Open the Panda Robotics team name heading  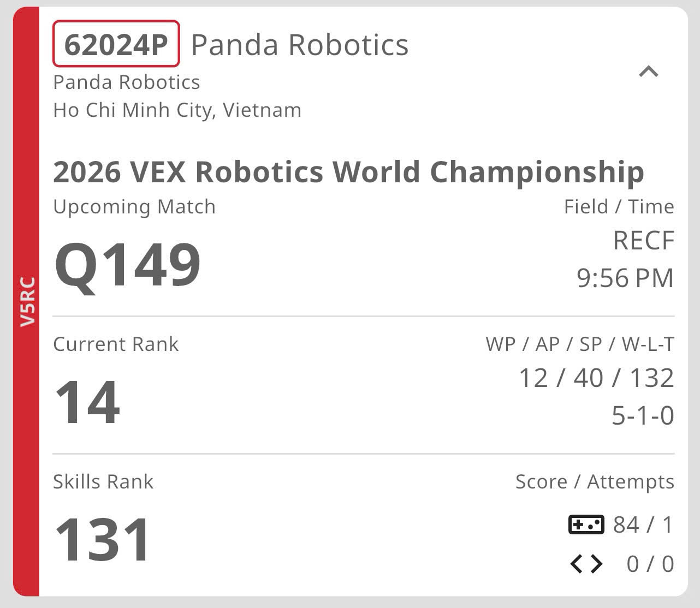(300, 45)
